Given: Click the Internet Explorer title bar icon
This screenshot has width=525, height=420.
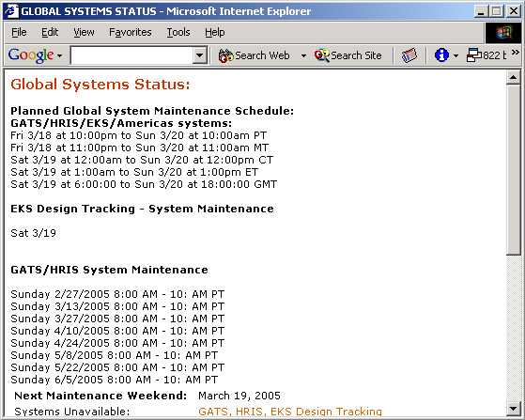Looking at the screenshot, I should pos(11,11).
